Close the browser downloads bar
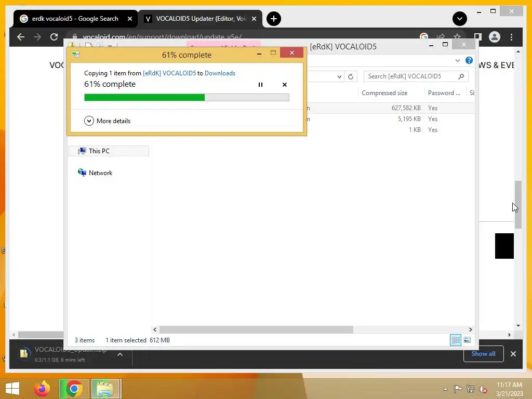This screenshot has height=399, width=532. point(513,354)
